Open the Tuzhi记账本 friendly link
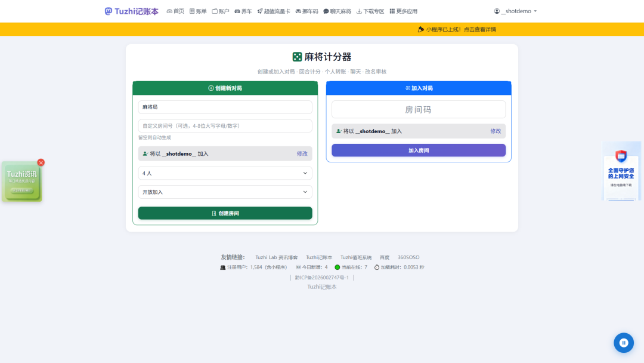 318,257
